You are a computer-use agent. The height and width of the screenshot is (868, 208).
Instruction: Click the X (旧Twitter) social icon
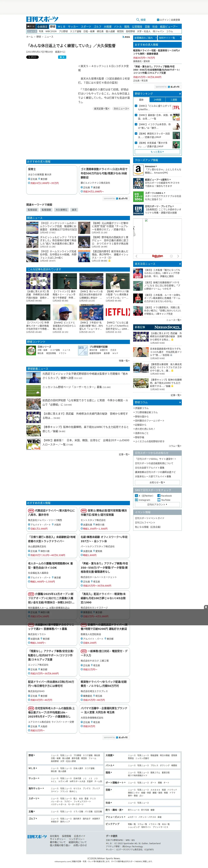coord(136,496)
